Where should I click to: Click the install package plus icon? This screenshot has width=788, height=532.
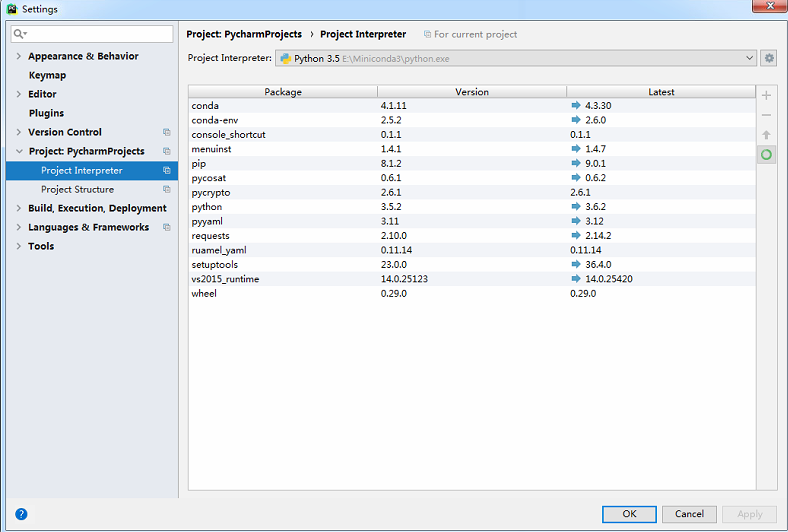(x=766, y=95)
